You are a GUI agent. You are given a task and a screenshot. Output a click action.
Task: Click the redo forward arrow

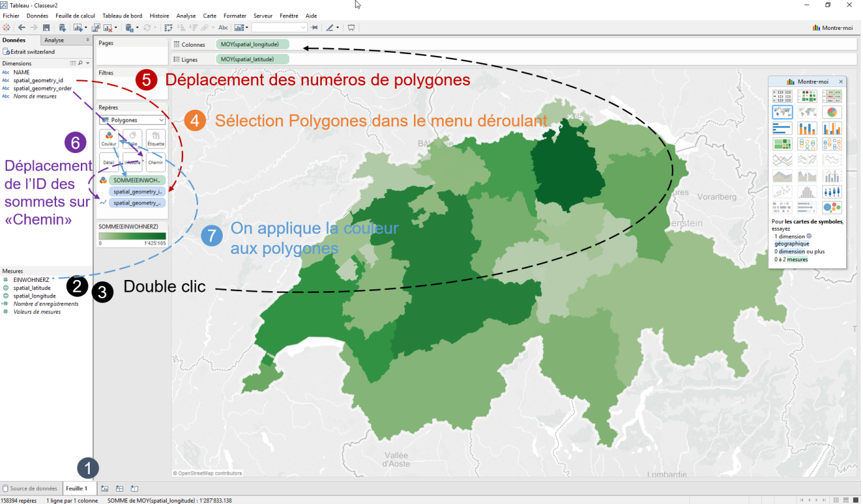point(34,27)
